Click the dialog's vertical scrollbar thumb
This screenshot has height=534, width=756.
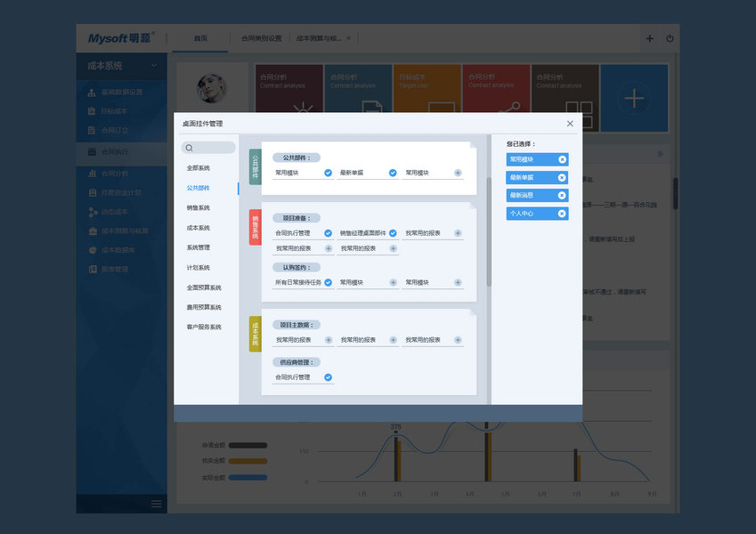[x=489, y=232]
